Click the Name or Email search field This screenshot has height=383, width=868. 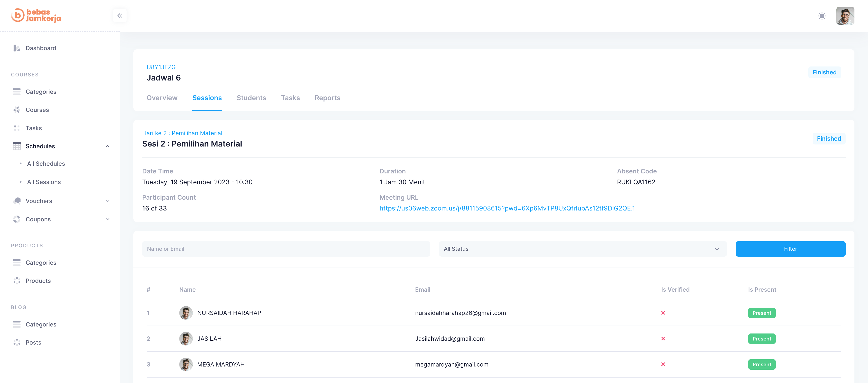(286, 249)
